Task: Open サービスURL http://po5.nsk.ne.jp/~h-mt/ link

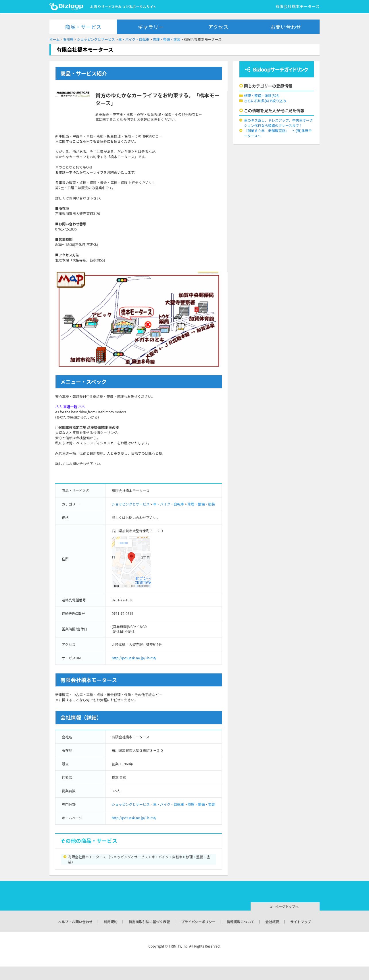Action: coord(134,658)
